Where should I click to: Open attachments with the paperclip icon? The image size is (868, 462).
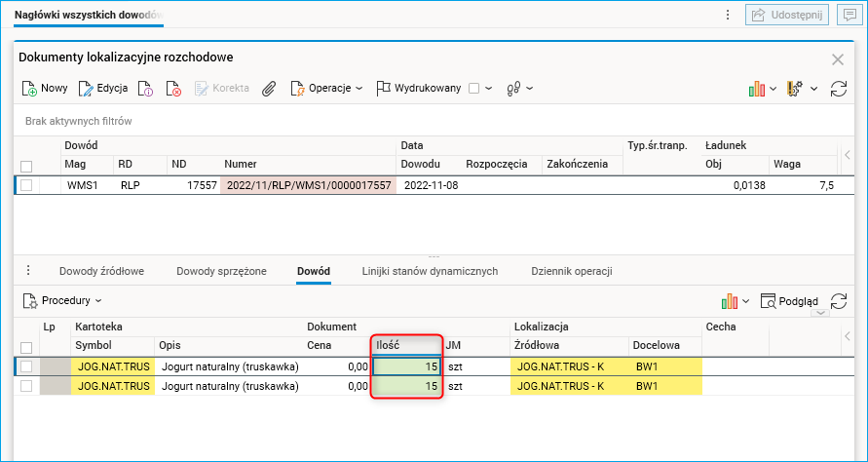pos(269,89)
